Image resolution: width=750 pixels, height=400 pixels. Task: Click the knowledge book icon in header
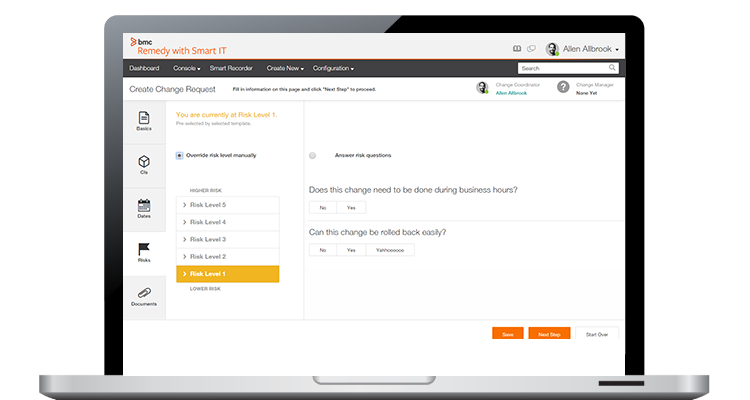point(517,49)
